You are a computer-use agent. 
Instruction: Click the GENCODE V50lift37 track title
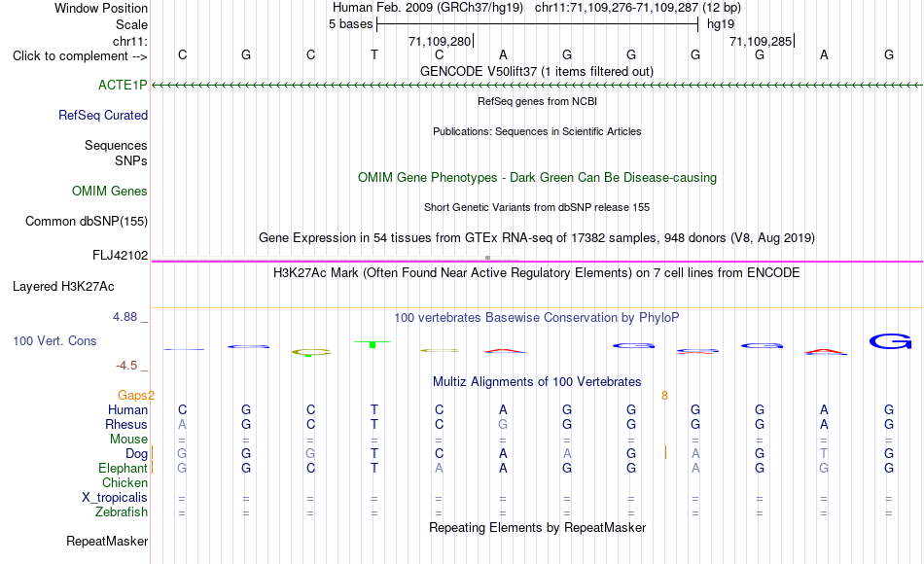click(536, 71)
